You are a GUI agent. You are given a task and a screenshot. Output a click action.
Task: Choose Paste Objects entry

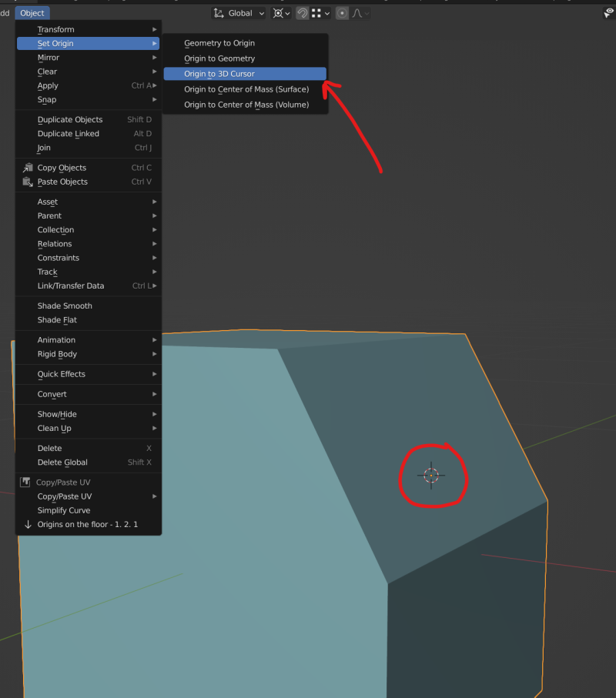tap(89, 182)
